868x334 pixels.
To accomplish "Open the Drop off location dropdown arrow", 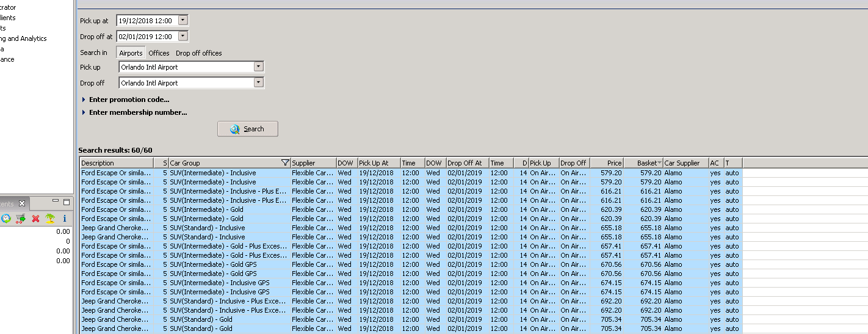I will tap(259, 82).
